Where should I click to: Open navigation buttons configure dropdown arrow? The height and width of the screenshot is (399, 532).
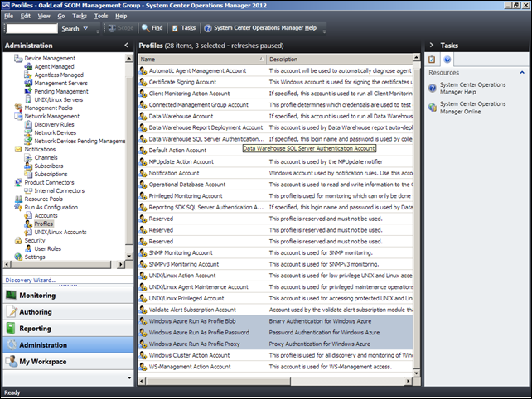[x=129, y=377]
